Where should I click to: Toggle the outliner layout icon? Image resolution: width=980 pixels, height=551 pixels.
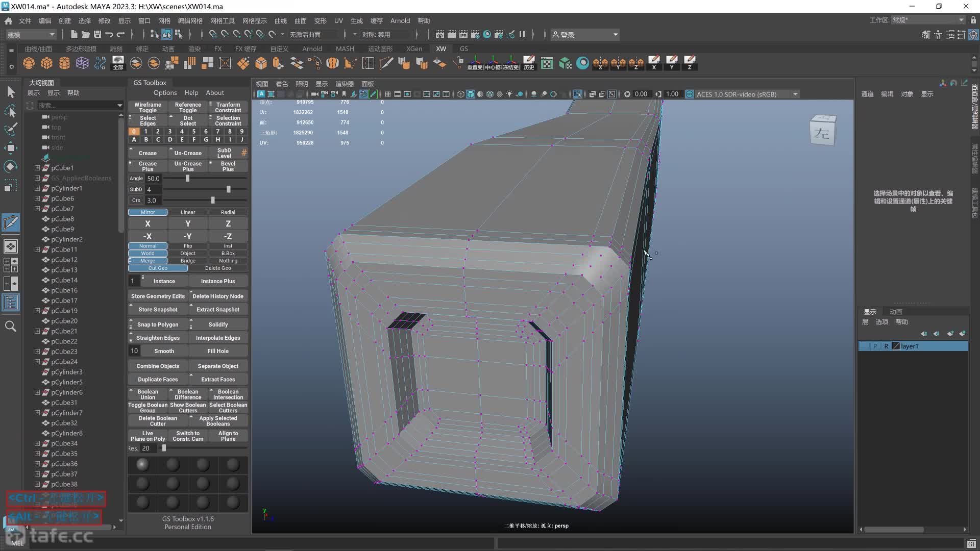[x=11, y=303]
